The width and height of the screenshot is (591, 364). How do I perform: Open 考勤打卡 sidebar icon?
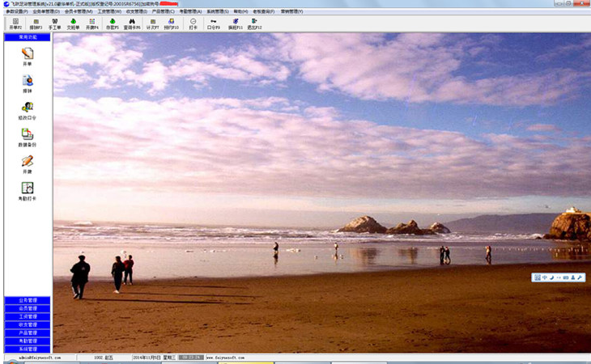(x=28, y=191)
